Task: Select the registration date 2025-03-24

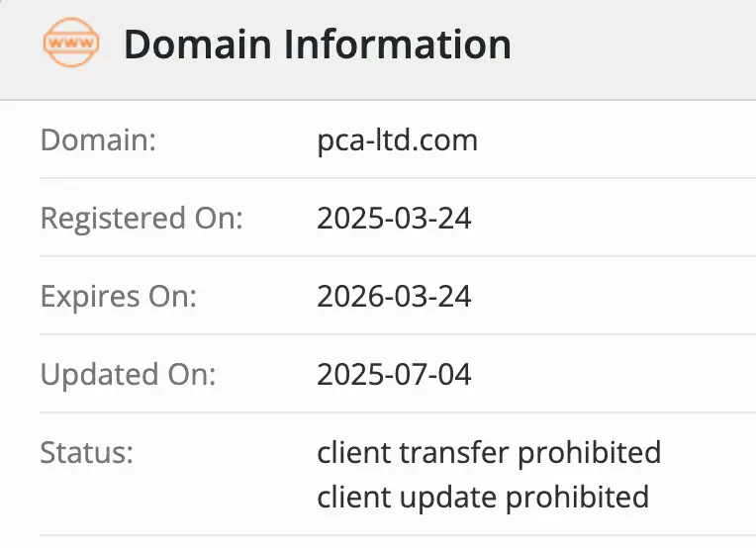Action: point(394,218)
